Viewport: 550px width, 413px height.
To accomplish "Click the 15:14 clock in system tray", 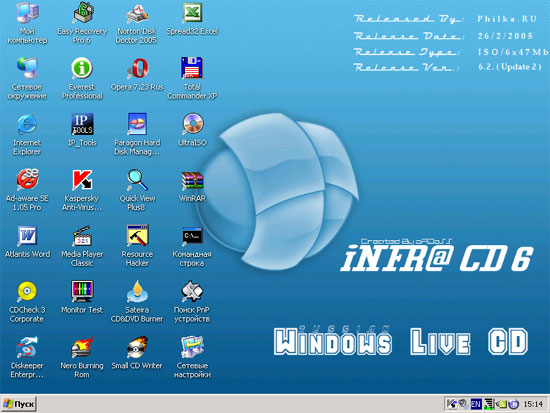I will click(533, 404).
